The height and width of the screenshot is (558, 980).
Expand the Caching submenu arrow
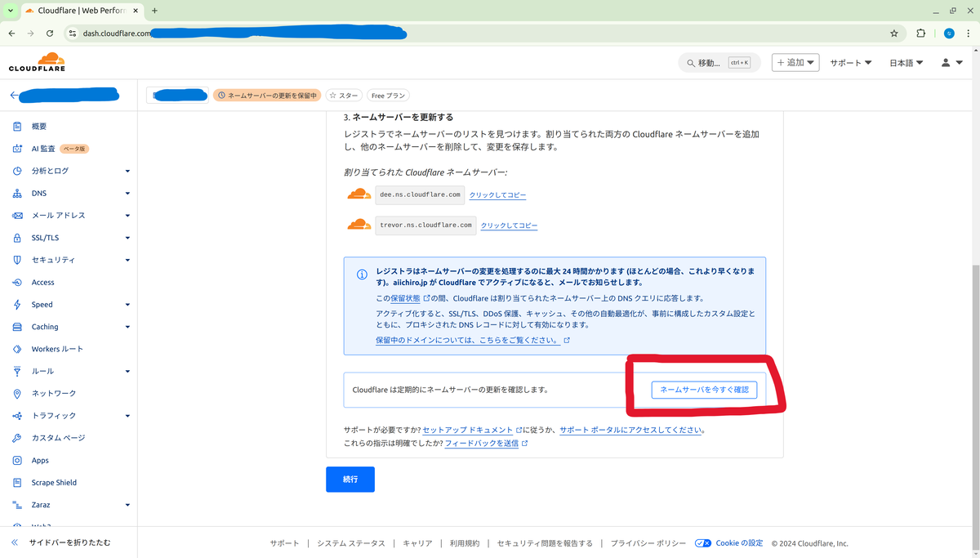(127, 327)
